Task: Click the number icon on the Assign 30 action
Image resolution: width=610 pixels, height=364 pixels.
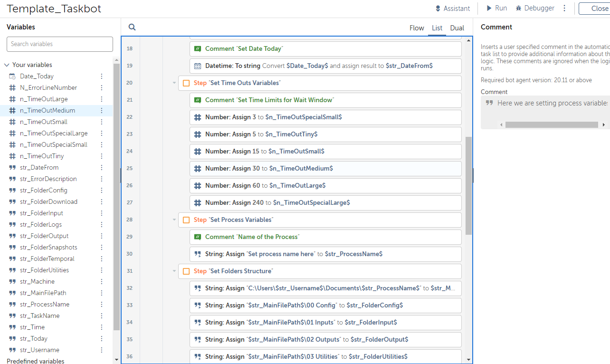Action: click(198, 169)
